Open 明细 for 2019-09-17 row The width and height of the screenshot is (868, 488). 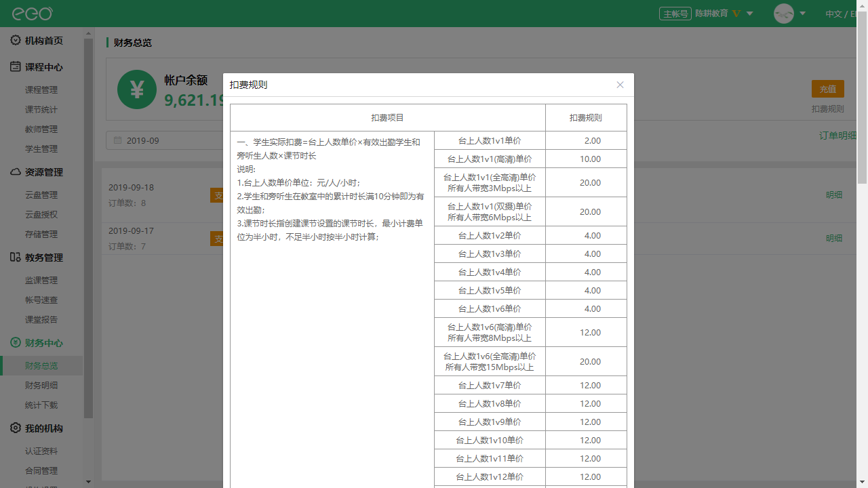834,238
